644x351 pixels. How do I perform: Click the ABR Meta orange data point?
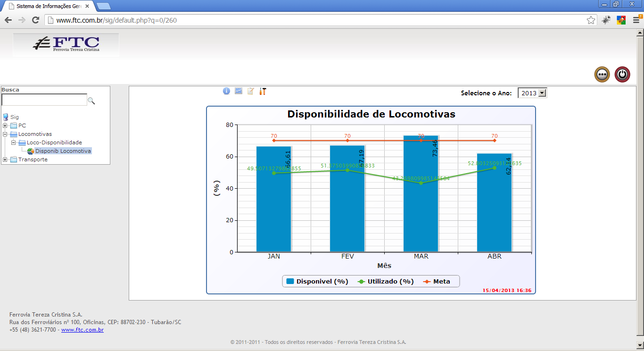pos(495,141)
